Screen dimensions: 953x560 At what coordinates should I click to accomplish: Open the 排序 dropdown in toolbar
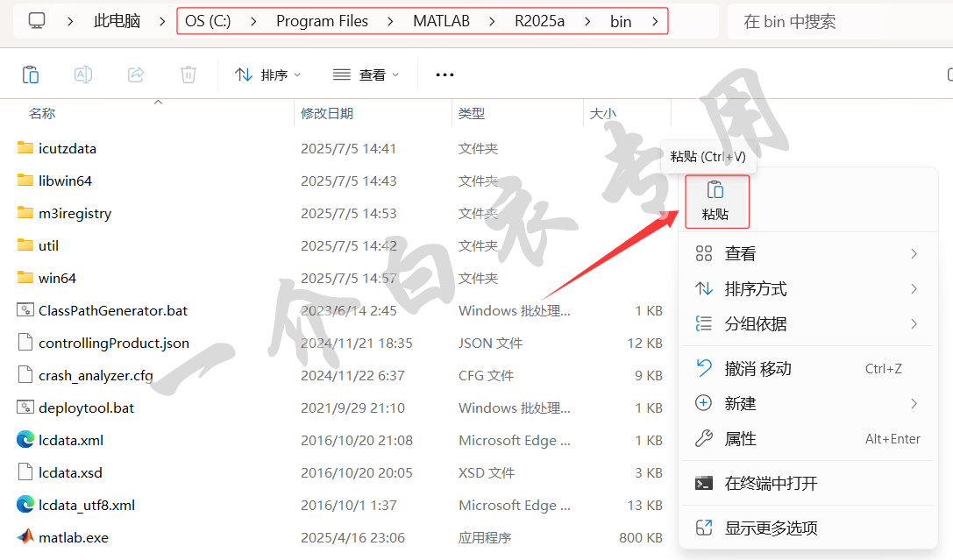coord(268,74)
